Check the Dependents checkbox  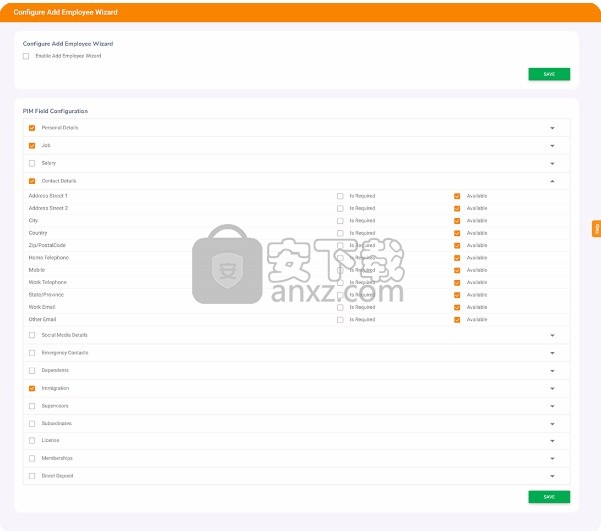32,370
